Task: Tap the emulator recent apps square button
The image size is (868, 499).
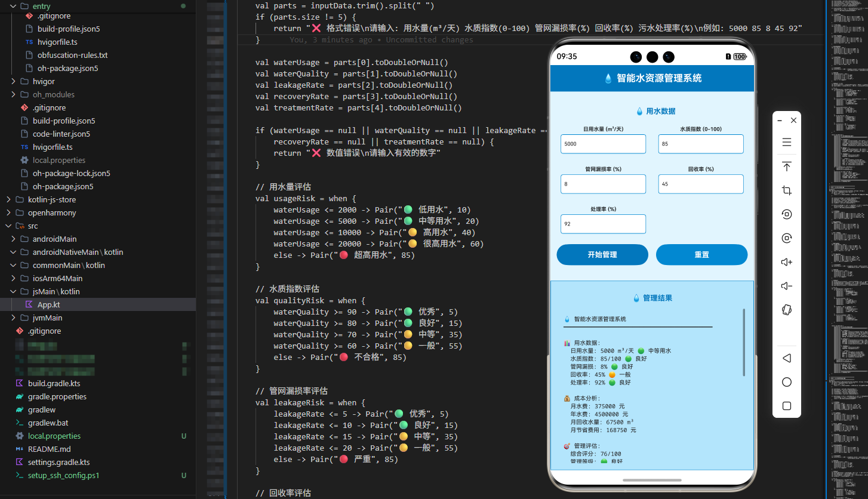Action: point(787,406)
